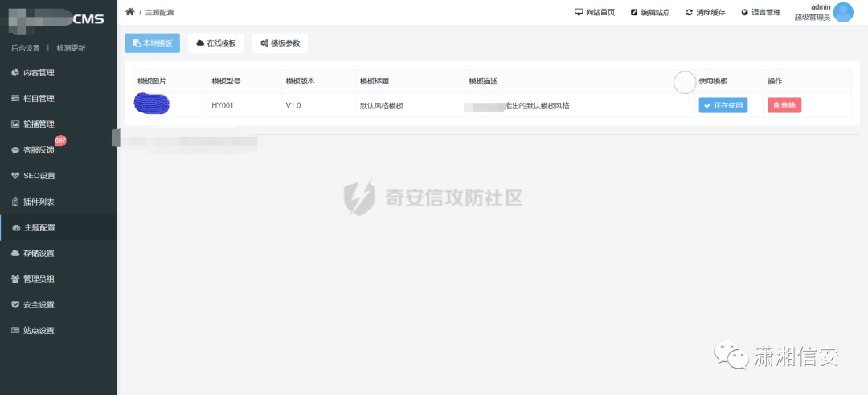Image resolution: width=868 pixels, height=395 pixels.
Task: Click the 897 badge on 客服反馈
Action: [60, 140]
